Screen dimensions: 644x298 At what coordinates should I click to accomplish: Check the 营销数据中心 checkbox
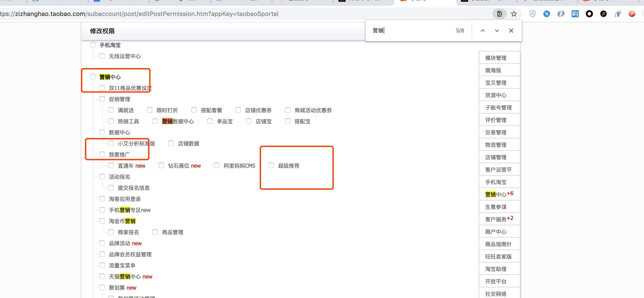pyautogui.click(x=155, y=121)
